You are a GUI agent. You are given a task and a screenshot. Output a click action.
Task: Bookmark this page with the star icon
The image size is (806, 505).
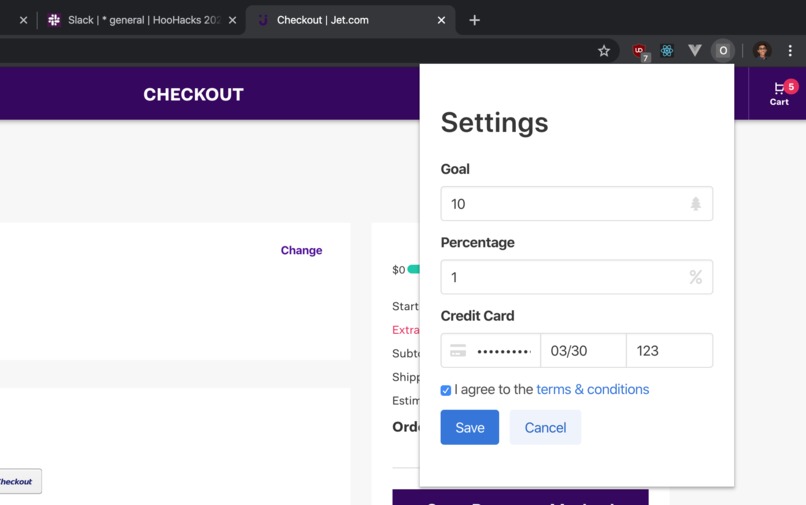[604, 50]
